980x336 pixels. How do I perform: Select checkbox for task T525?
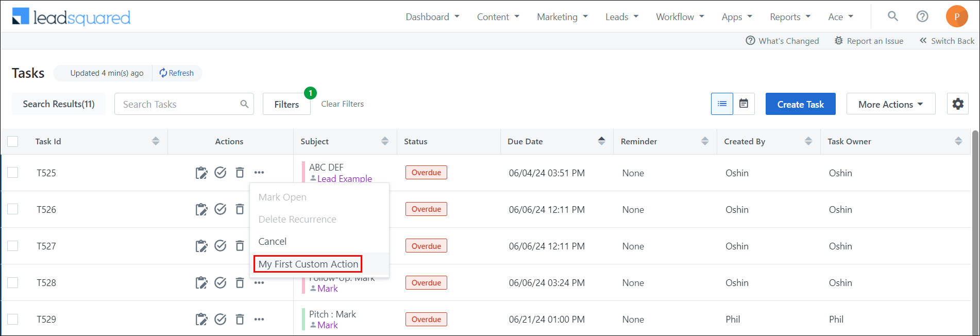[x=13, y=173]
